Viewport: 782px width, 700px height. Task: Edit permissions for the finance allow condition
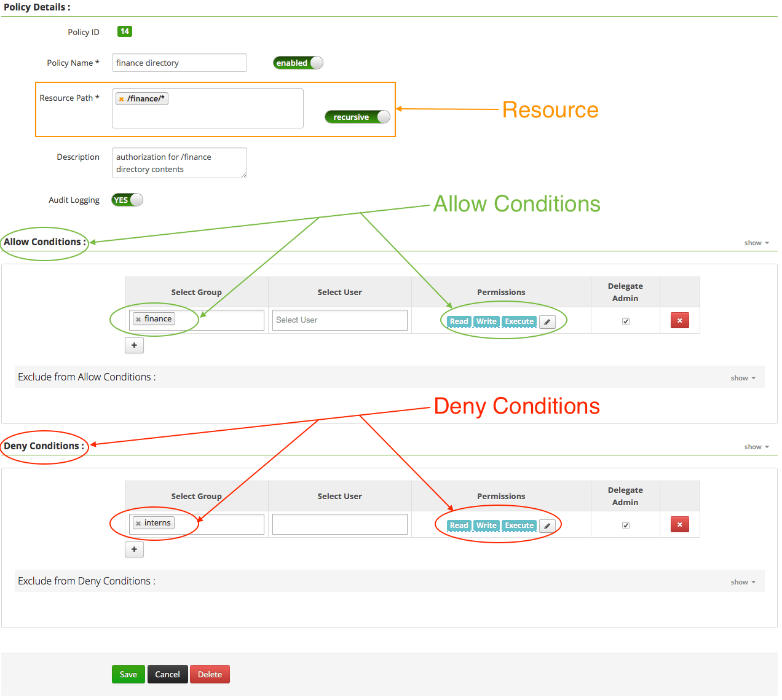tap(547, 321)
